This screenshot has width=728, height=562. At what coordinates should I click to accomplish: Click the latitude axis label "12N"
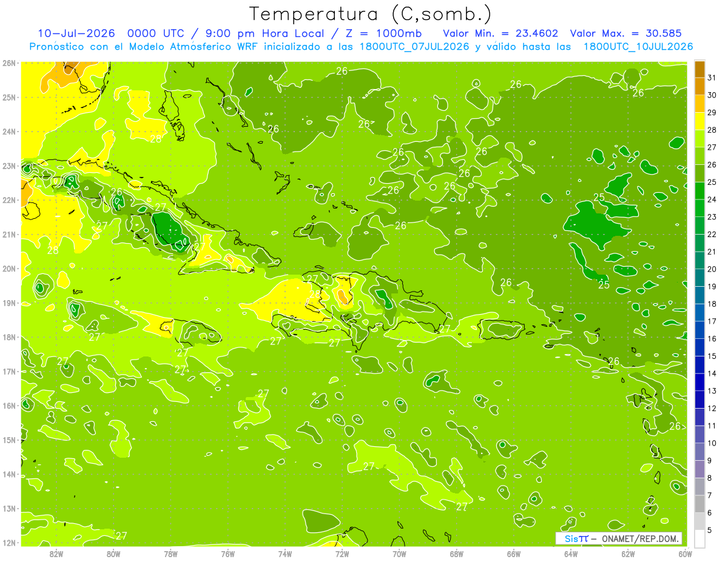pos(9,543)
